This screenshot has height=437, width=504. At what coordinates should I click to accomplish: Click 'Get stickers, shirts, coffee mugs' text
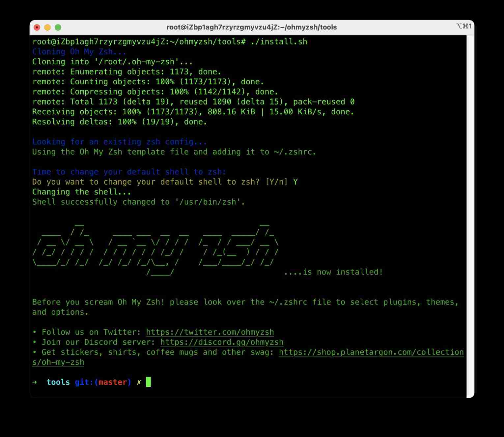[x=120, y=352]
